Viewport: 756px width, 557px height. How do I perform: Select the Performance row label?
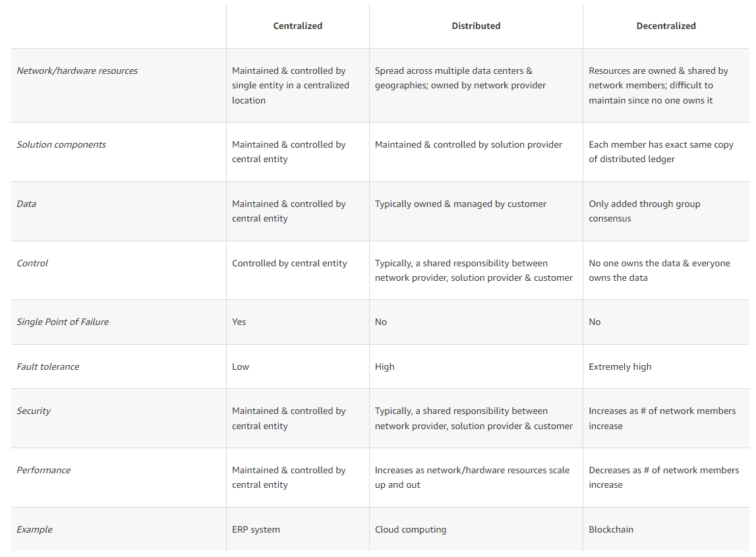[x=44, y=470]
